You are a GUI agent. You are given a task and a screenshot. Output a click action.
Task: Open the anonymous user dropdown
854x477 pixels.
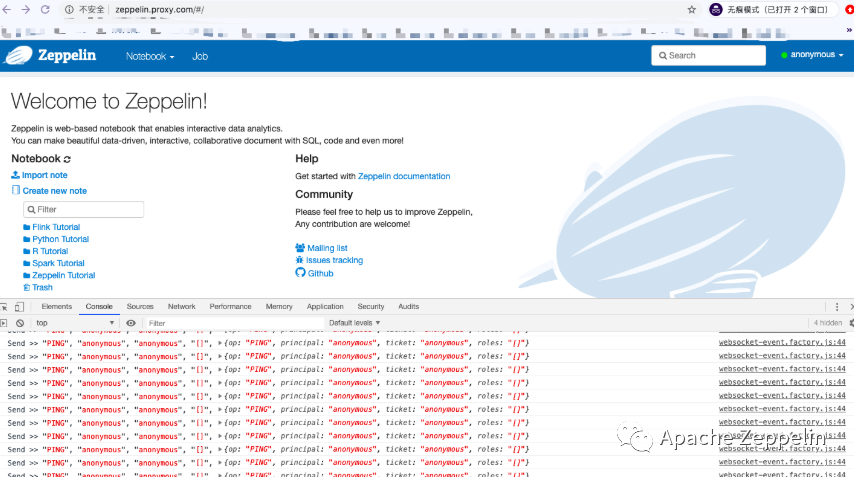pyautogui.click(x=812, y=54)
